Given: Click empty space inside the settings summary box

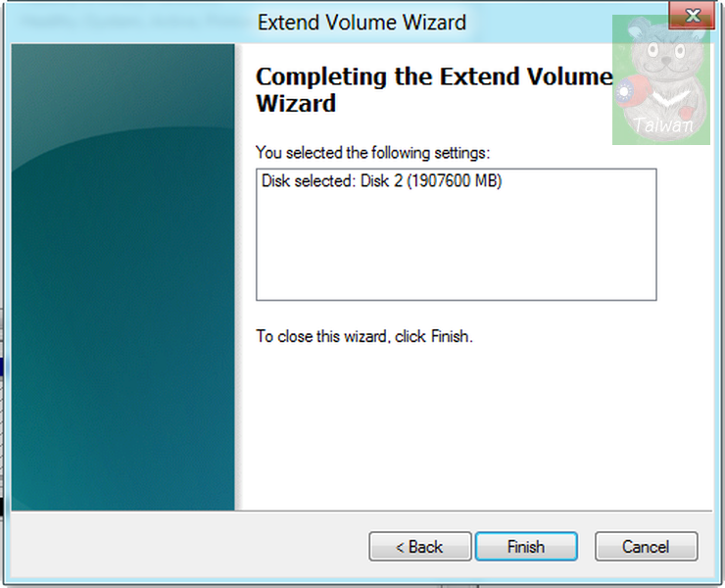Looking at the screenshot, I should click(456, 245).
